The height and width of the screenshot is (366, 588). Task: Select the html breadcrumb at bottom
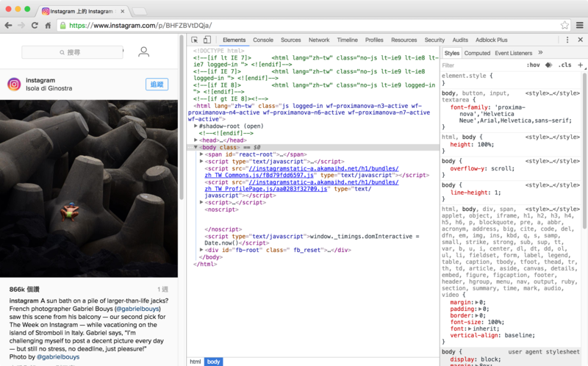196,362
